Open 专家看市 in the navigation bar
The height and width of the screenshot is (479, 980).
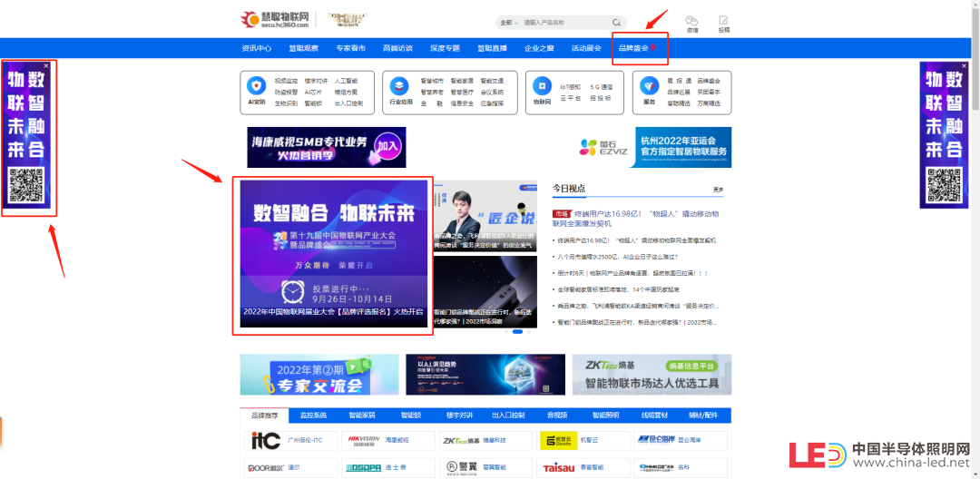(x=350, y=48)
